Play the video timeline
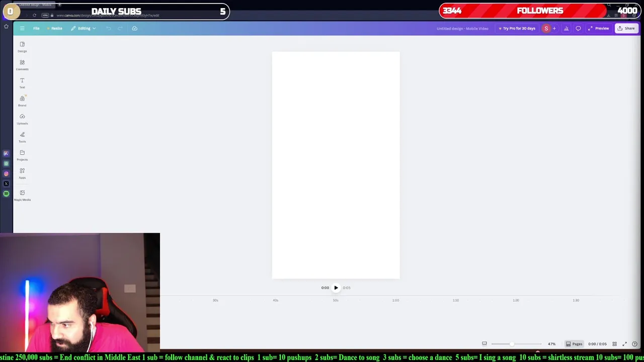The width and height of the screenshot is (644, 362). click(x=336, y=288)
